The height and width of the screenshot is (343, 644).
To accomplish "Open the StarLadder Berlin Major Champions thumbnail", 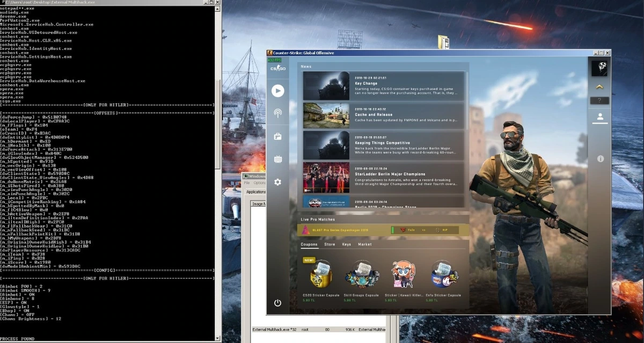I will pos(326,177).
